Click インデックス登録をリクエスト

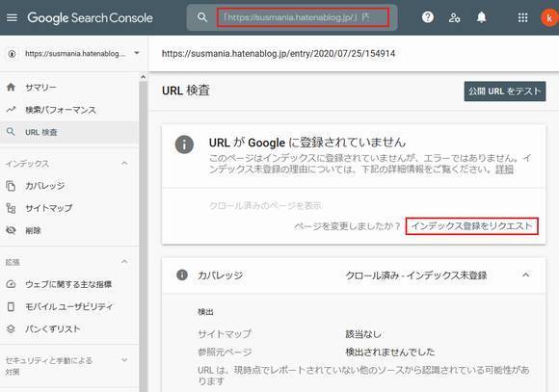tap(471, 226)
